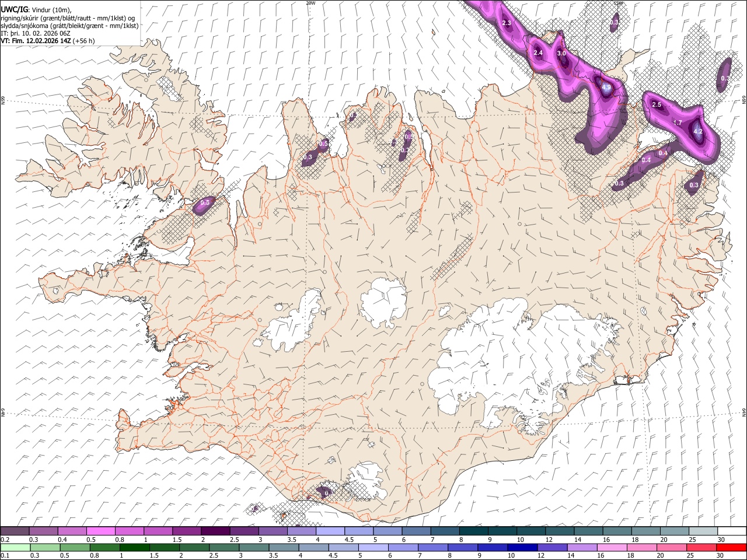Image resolution: width=747 pixels, height=560 pixels.
Task: Click the light lavender swatch between 4 and 4.5, upper bar
Action: (x=330, y=531)
